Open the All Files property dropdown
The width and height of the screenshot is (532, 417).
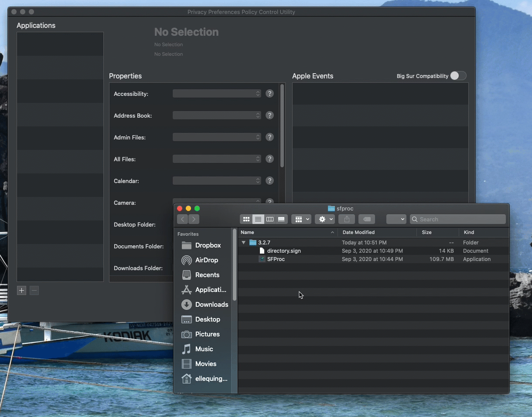(217, 159)
